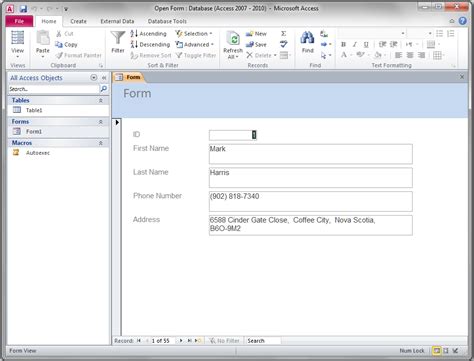Switch to Design View icon in status bar
The height and width of the screenshot is (361, 474).
[x=456, y=351]
